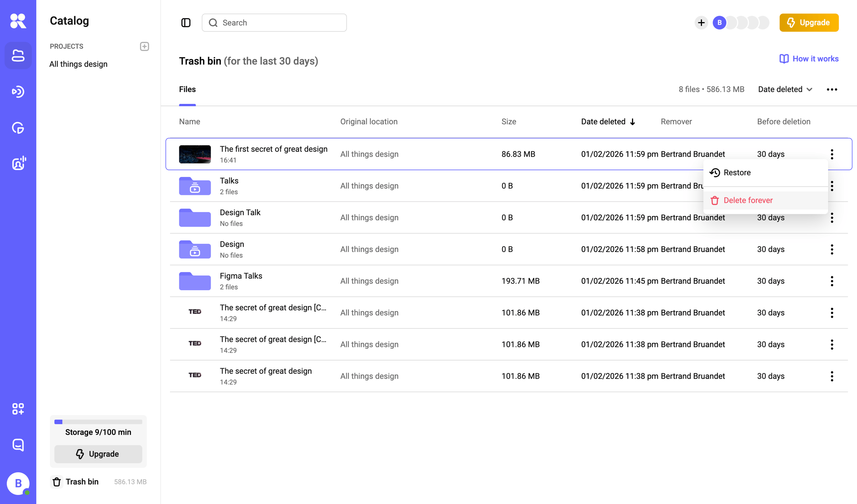Select the Talks folder row
Image resolution: width=857 pixels, height=504 pixels.
click(508, 186)
